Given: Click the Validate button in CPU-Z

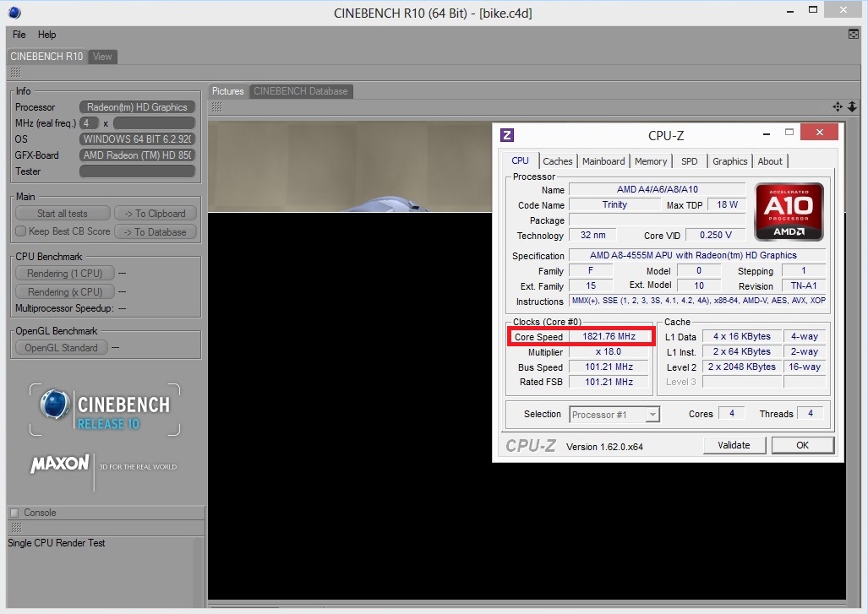Looking at the screenshot, I should click(x=734, y=445).
